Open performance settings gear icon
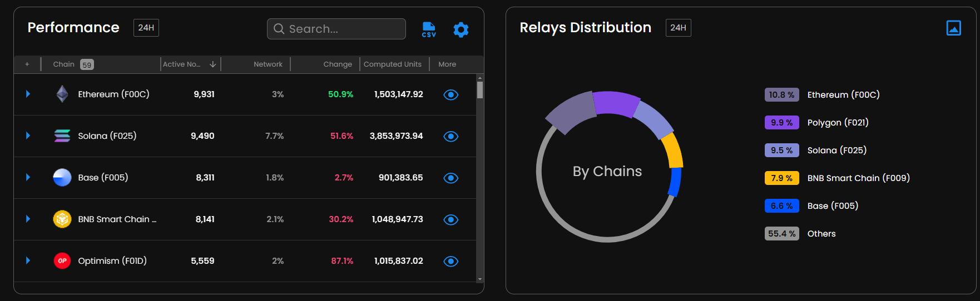The image size is (980, 301). point(461,29)
